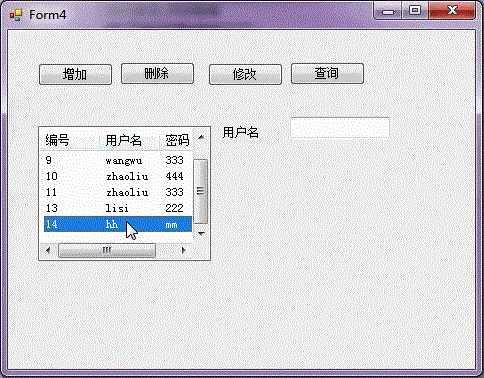Click password 444 cell

[174, 176]
